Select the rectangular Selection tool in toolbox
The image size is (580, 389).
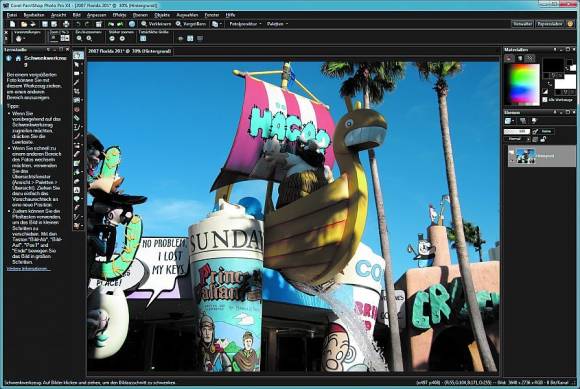tap(77, 74)
